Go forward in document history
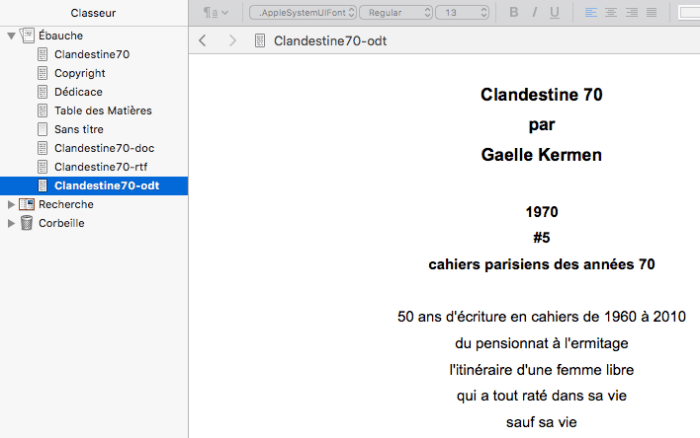Screen dimensions: 700x438 (233, 41)
